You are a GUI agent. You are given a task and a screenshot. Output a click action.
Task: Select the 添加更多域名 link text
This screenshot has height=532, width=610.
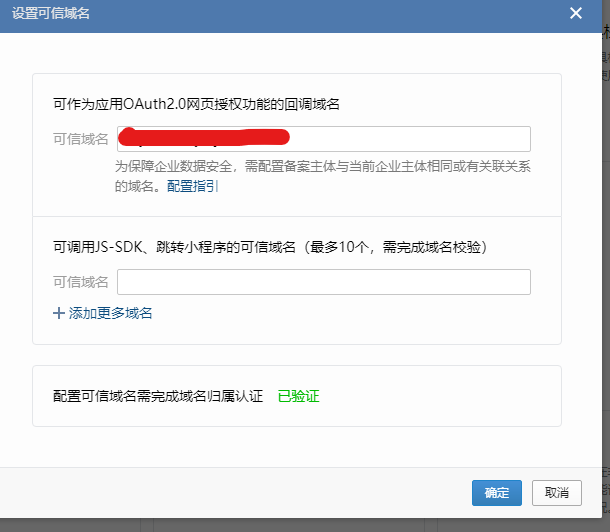pyautogui.click(x=110, y=313)
